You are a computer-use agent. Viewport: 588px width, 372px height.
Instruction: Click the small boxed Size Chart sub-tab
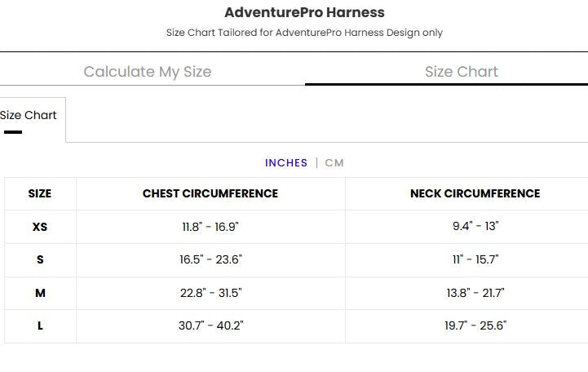pos(29,116)
